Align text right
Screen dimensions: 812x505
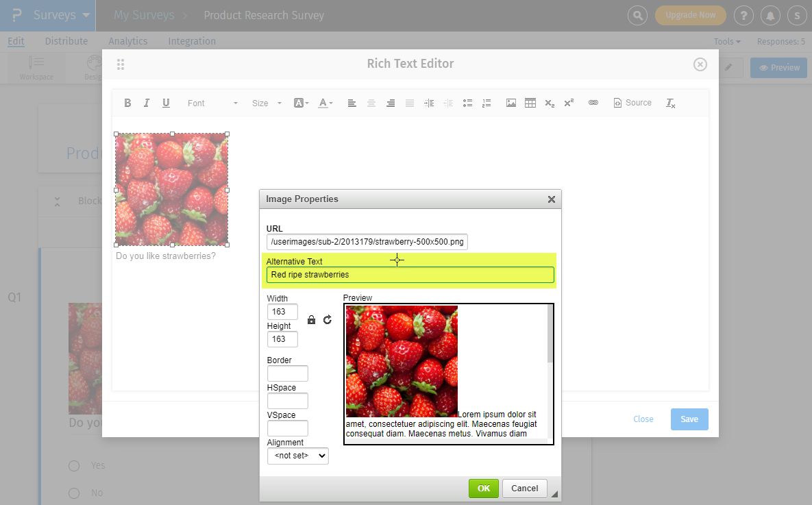(391, 103)
